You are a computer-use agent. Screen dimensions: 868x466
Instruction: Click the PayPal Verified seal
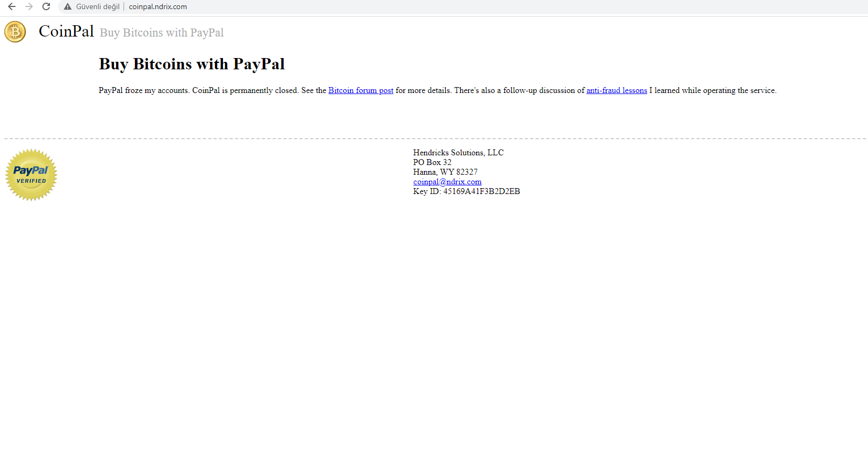coord(31,175)
